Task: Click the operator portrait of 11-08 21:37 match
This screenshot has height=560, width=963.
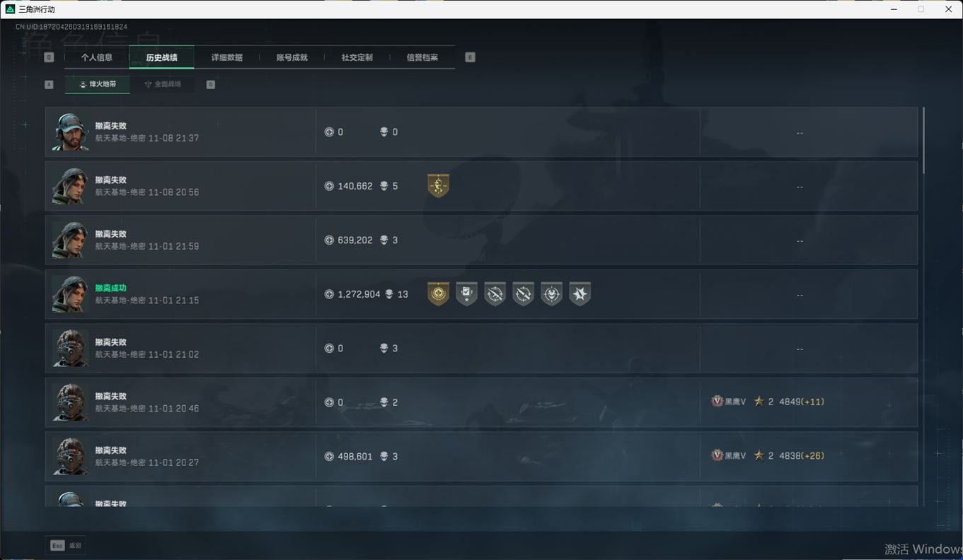Action: (x=70, y=132)
